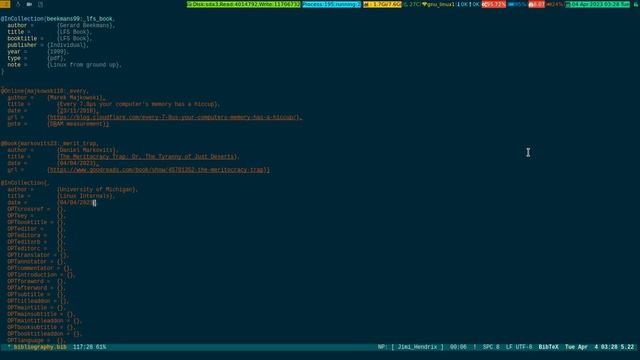This screenshot has height=360, width=640.
Task: Click the LF UTF-8 encoding indicator
Action: pos(519,347)
